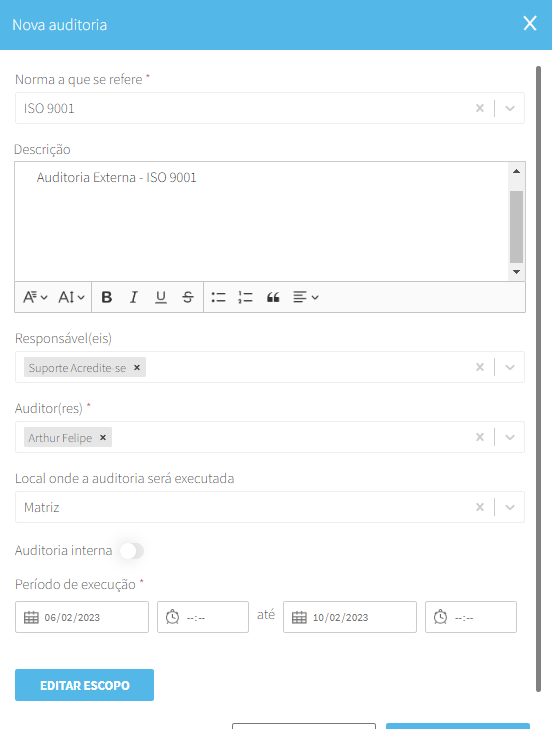Viewport: 552px width, 730px height.
Task: Open font size dropdown in editor
Action: click(71, 297)
